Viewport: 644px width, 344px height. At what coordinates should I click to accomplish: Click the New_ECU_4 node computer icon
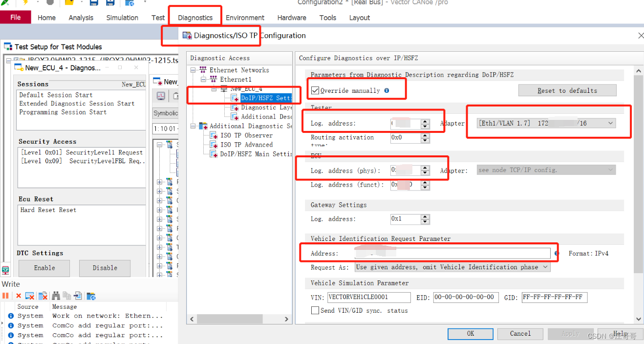tap(224, 88)
